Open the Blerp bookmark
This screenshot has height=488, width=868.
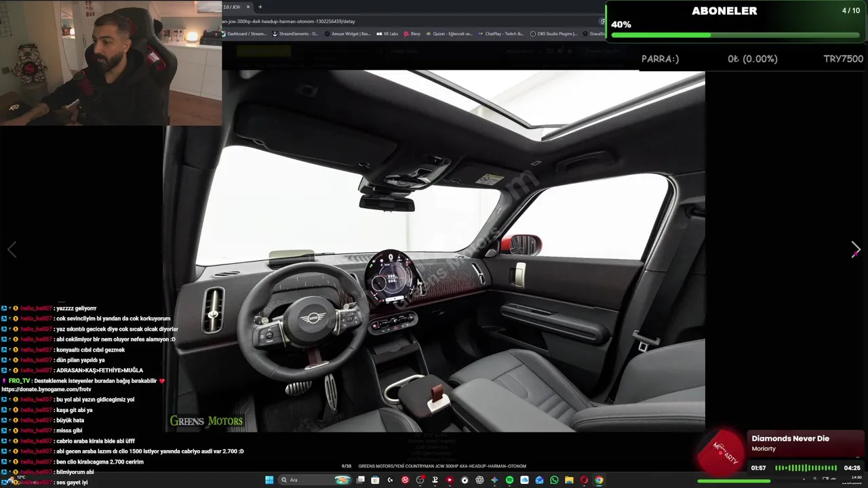pos(412,33)
